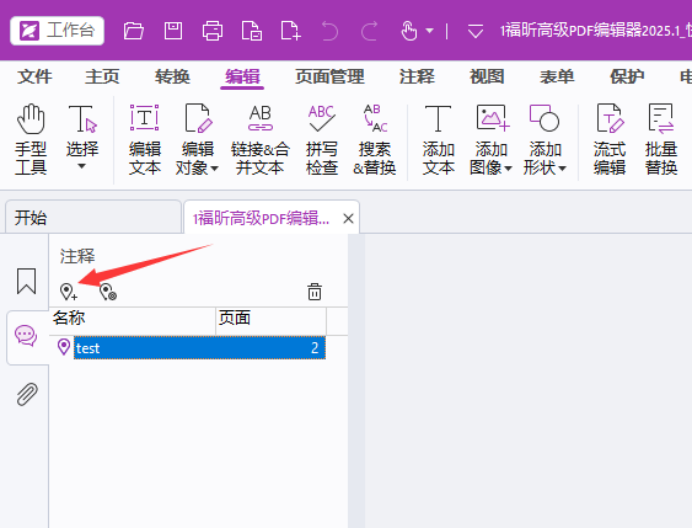Expand the Select (选择) tool dropdown
Screen dimensions: 693x528
[x=82, y=166]
